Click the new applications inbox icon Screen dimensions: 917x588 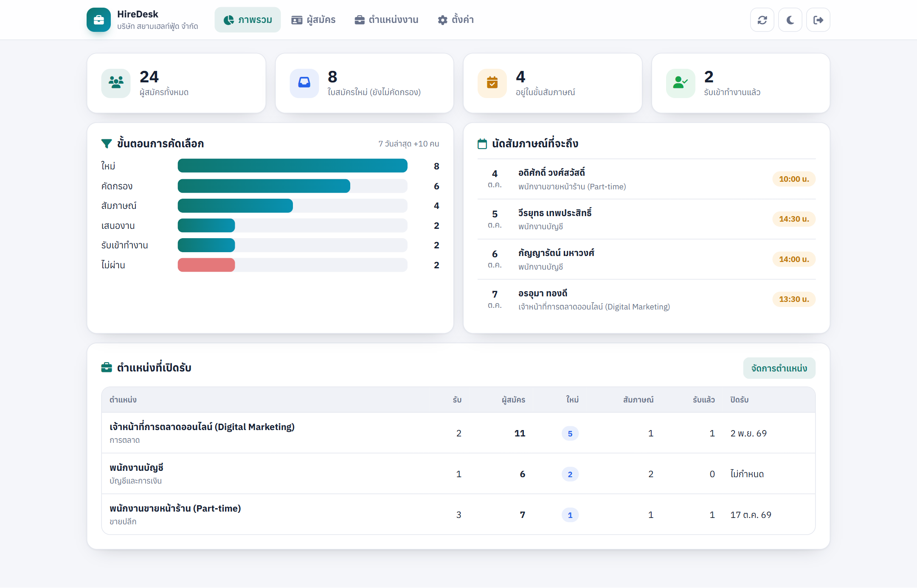[304, 83]
